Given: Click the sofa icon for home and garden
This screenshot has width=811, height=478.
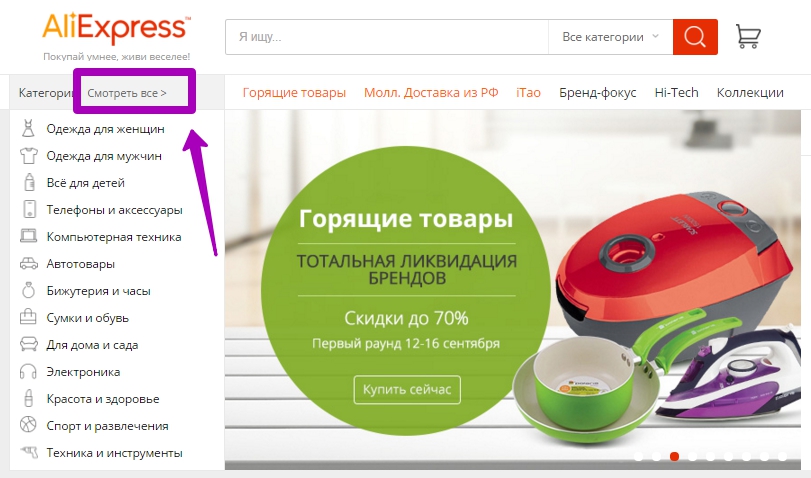Looking at the screenshot, I should (28, 345).
